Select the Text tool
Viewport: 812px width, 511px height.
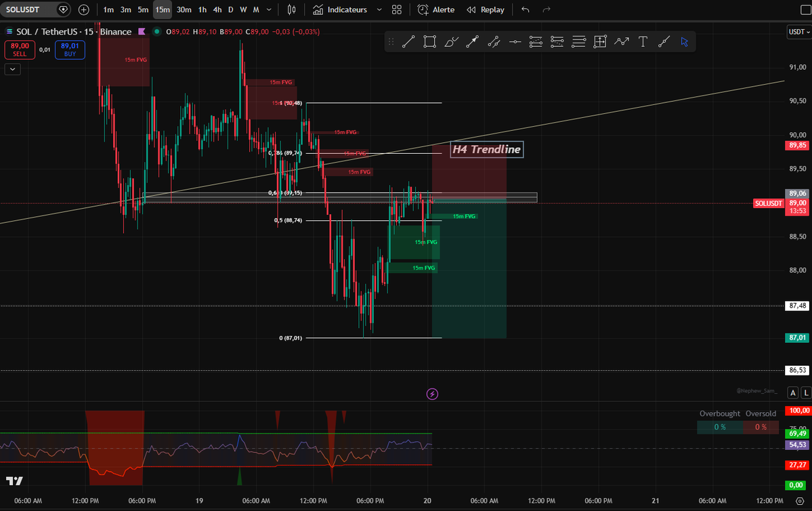643,42
